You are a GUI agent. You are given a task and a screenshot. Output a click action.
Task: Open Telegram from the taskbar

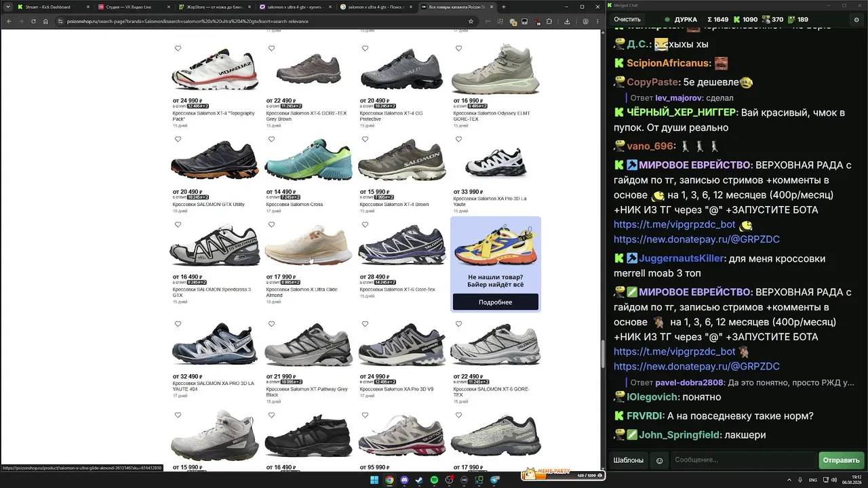pos(494,480)
